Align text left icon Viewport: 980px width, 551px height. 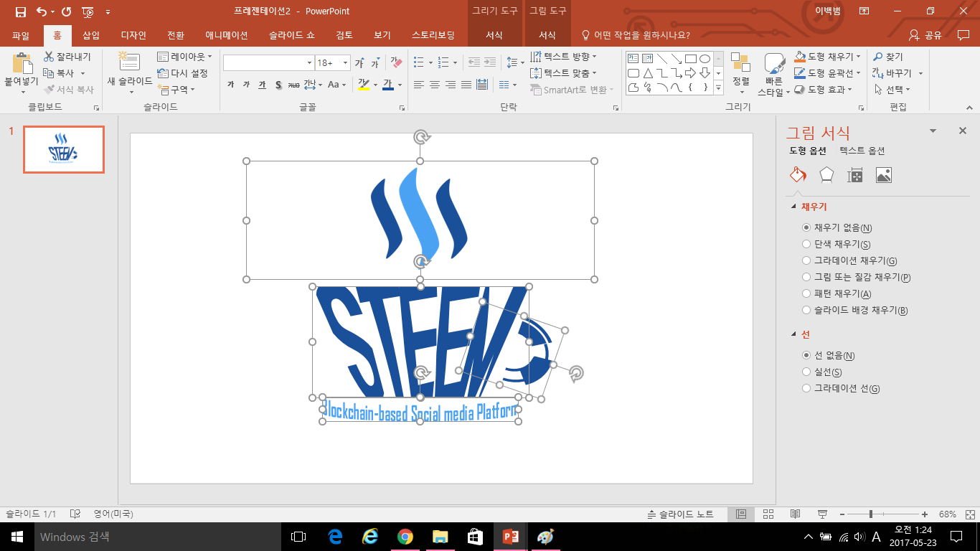(419, 85)
